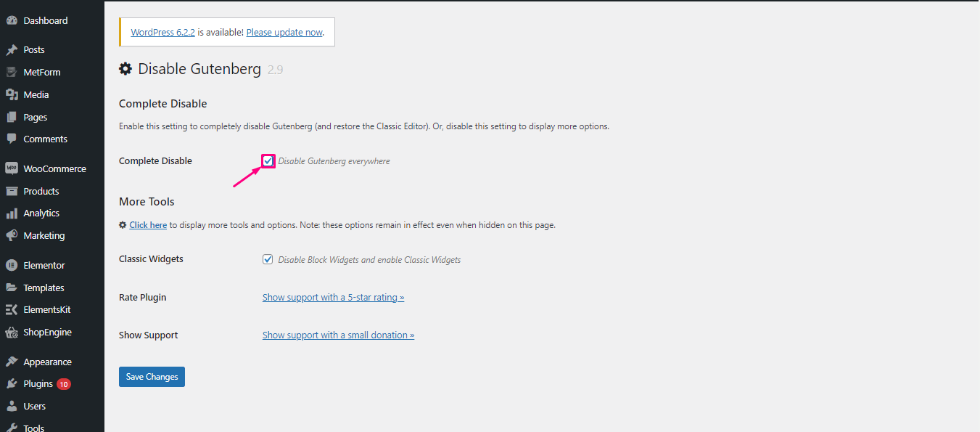Click the WooCommerce icon

click(x=12, y=168)
